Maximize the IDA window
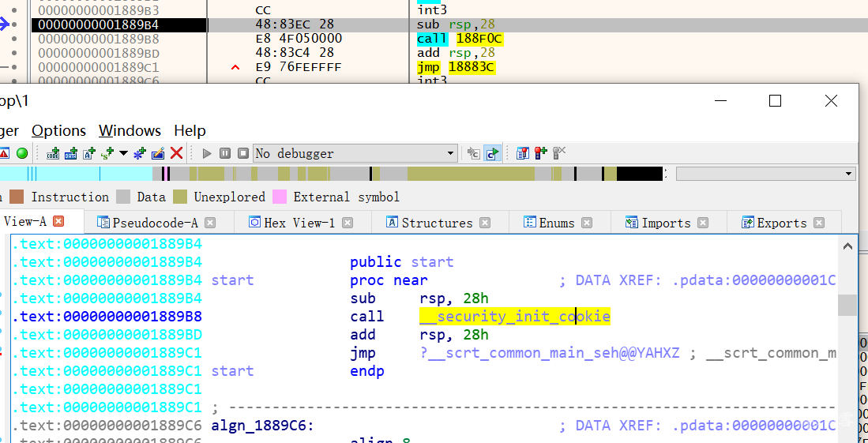 click(775, 101)
